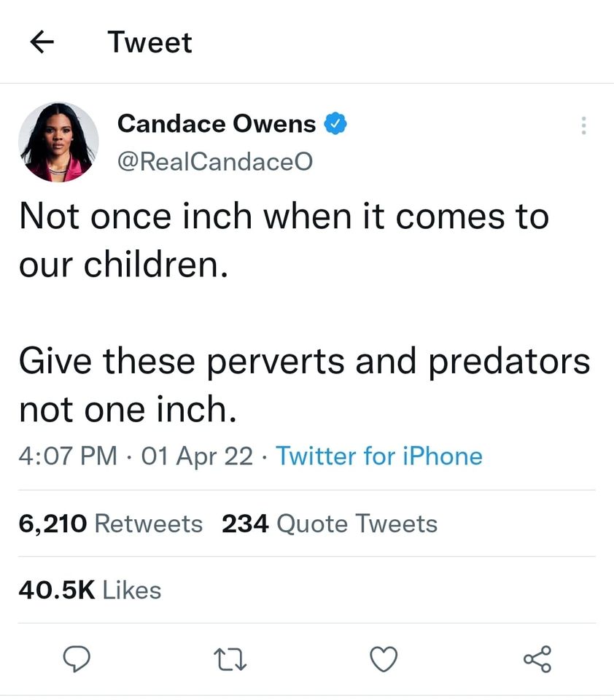Click the 40.5K count number
This screenshot has width=614, height=700.
[x=57, y=590]
